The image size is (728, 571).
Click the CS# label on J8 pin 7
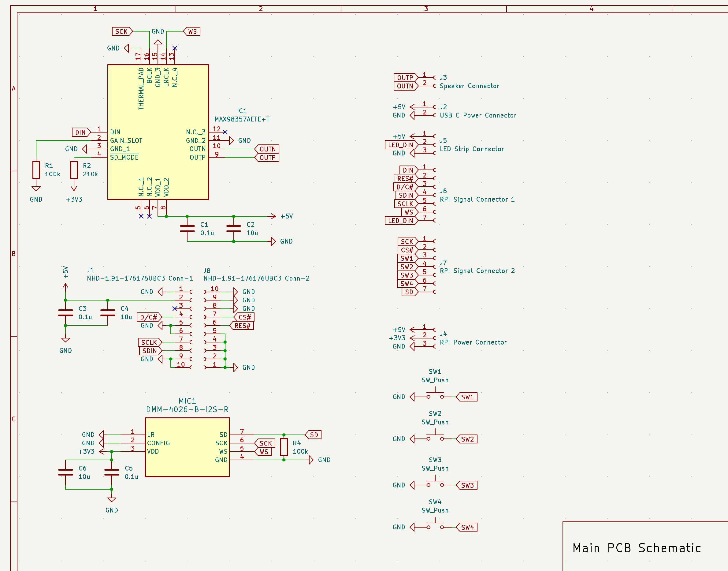tap(244, 317)
